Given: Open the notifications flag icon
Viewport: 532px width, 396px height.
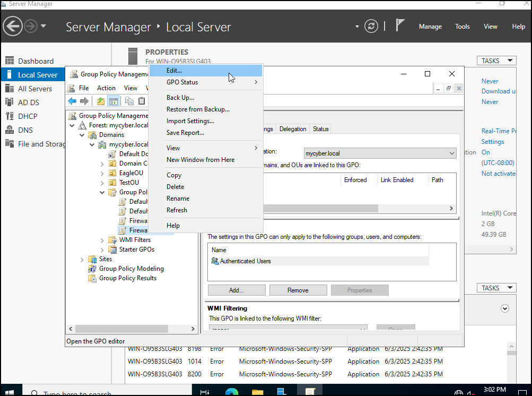Looking at the screenshot, I should 400,26.
